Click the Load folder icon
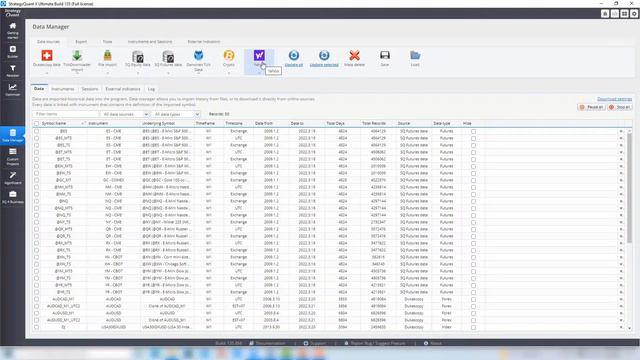This screenshot has height=360, width=640. coord(415,55)
